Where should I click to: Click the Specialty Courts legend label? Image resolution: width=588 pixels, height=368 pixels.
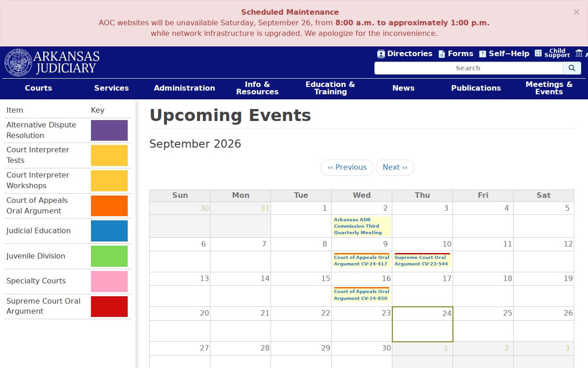[x=36, y=281]
